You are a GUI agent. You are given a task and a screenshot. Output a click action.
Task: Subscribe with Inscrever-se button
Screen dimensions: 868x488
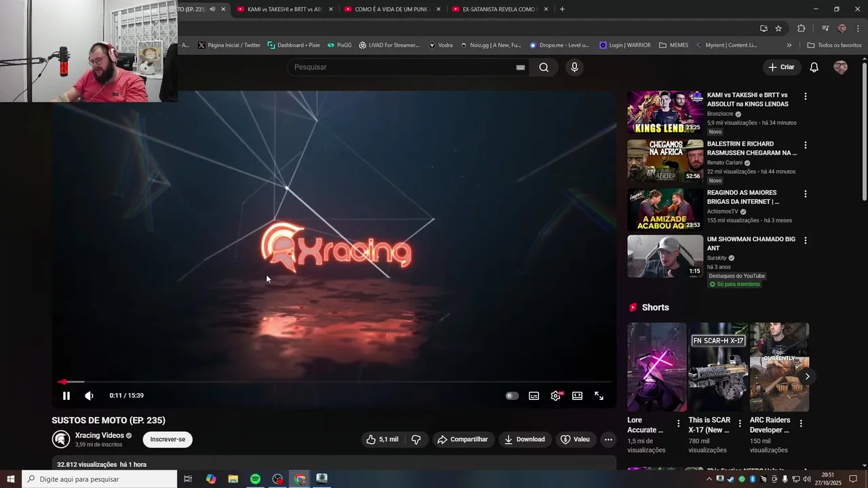pos(167,439)
